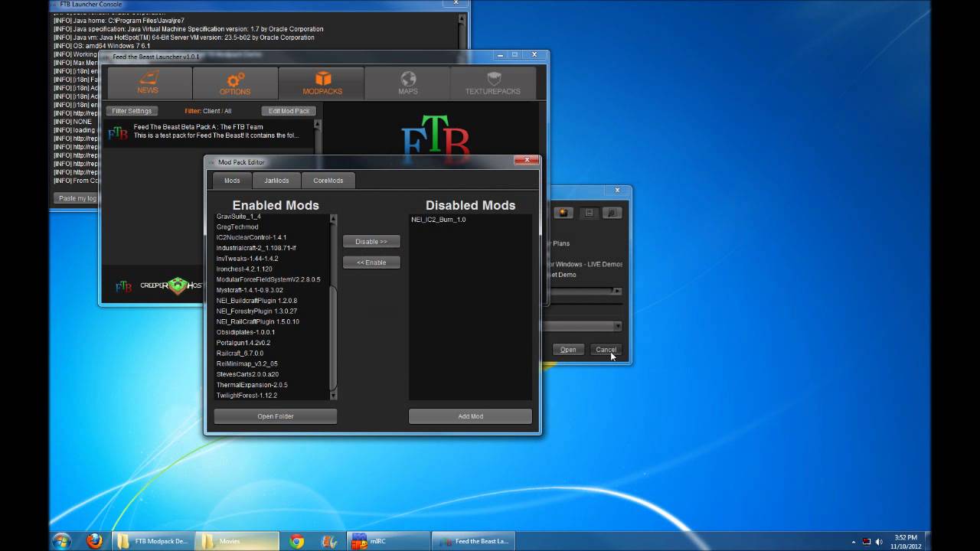Click the Edit Mod Pack button
This screenshot has height=551, width=980.
tap(289, 111)
